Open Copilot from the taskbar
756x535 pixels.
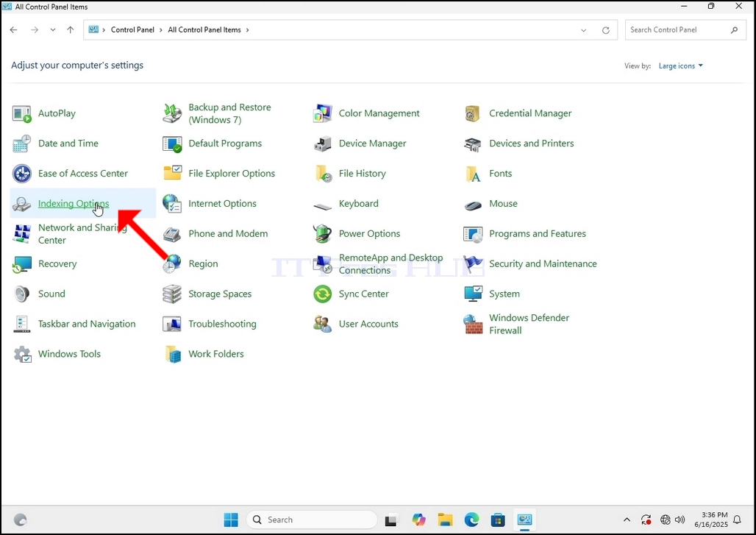tap(418, 520)
